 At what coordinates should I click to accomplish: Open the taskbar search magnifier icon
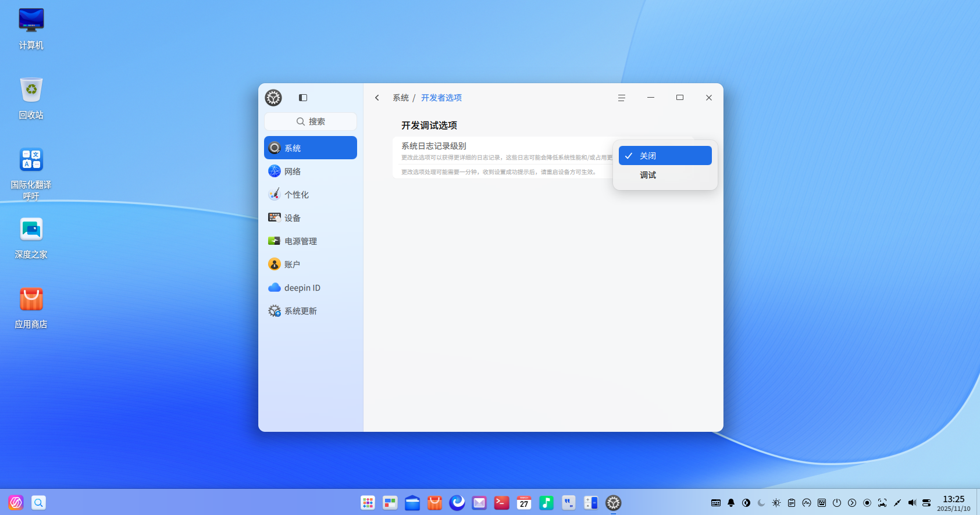(x=38, y=503)
